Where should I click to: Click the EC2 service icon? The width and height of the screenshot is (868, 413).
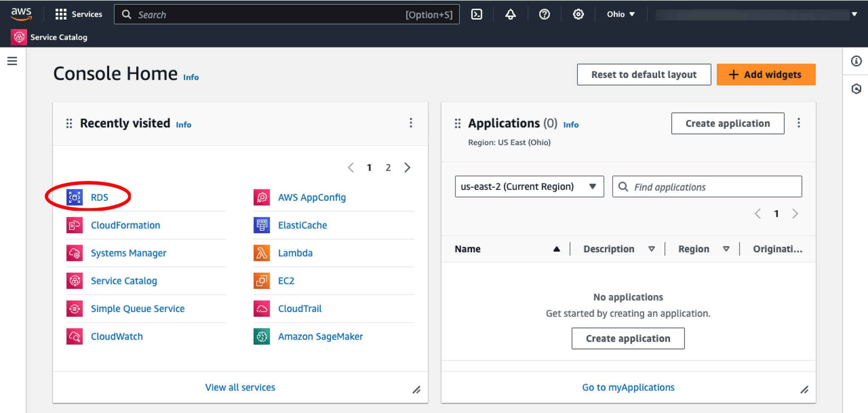(x=262, y=281)
